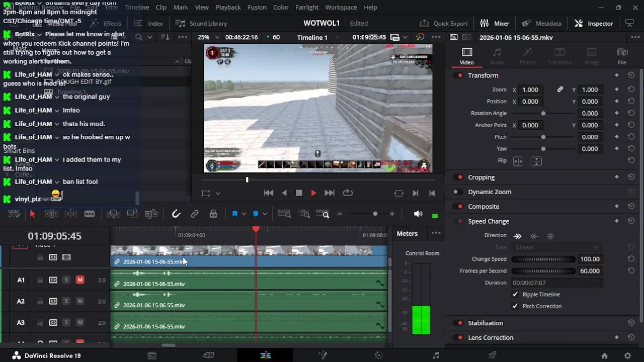644x362 pixels.
Task: Solo audio track A3
Action: 66,322
